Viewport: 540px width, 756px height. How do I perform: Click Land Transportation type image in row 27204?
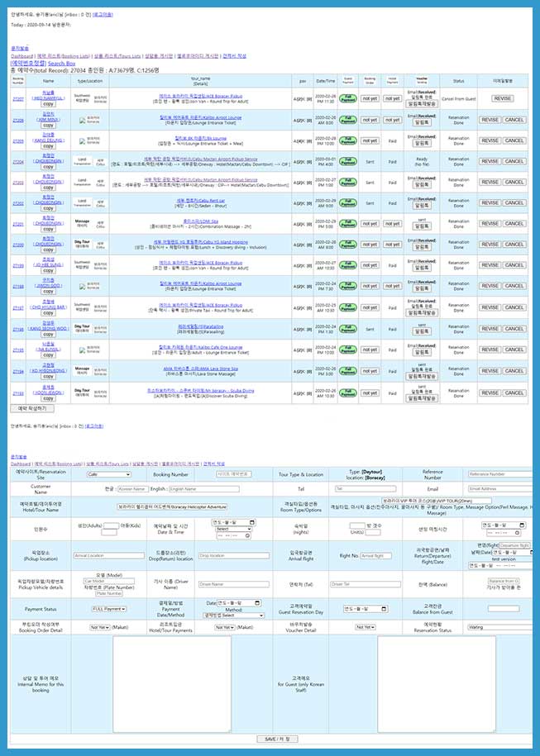82,161
